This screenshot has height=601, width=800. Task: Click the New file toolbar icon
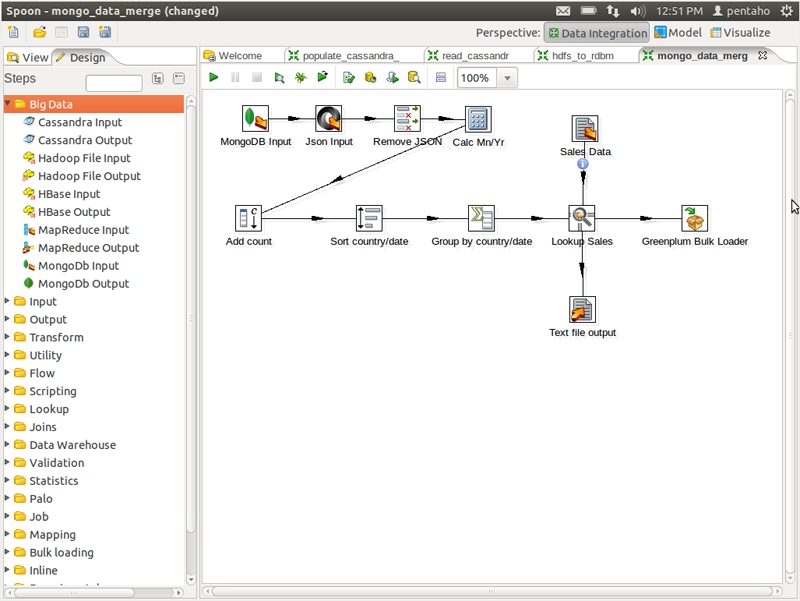tap(13, 32)
